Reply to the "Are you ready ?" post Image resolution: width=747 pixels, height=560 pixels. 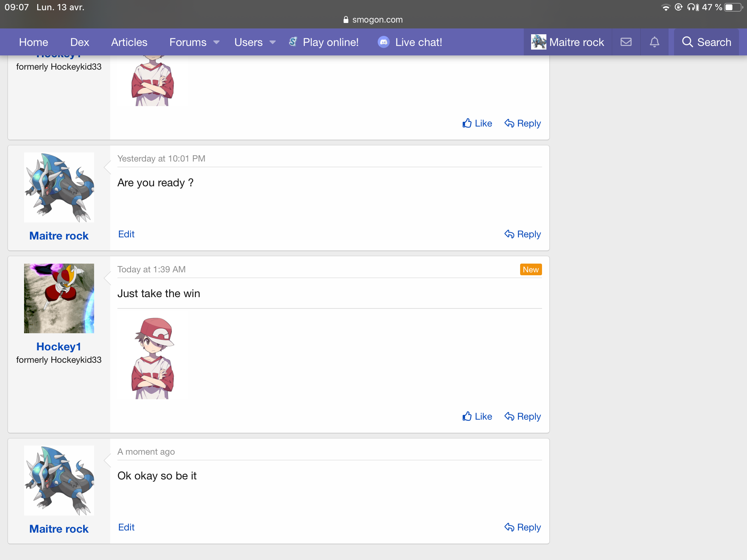(x=522, y=234)
